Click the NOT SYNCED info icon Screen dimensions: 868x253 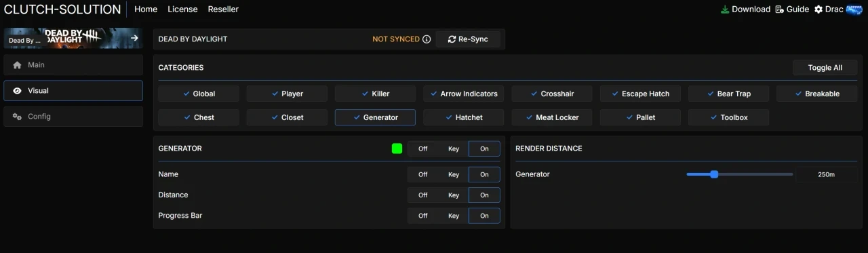point(427,39)
